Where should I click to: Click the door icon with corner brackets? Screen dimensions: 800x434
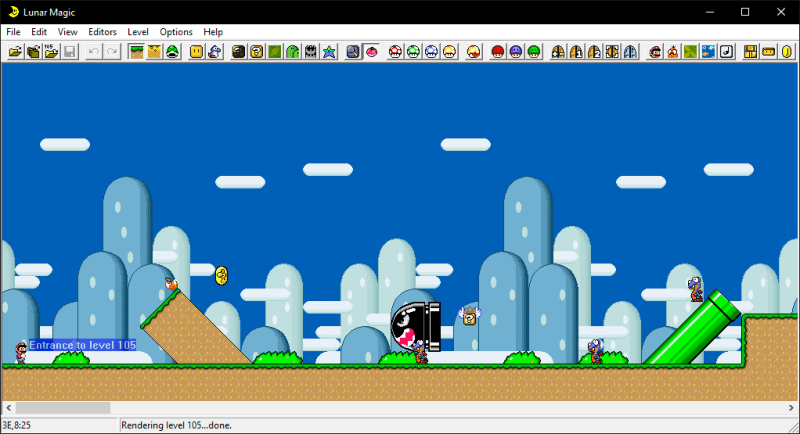tap(612, 52)
